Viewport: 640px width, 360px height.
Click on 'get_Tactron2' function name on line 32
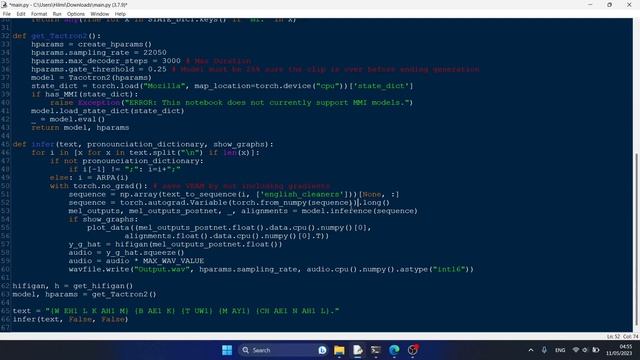59,36
